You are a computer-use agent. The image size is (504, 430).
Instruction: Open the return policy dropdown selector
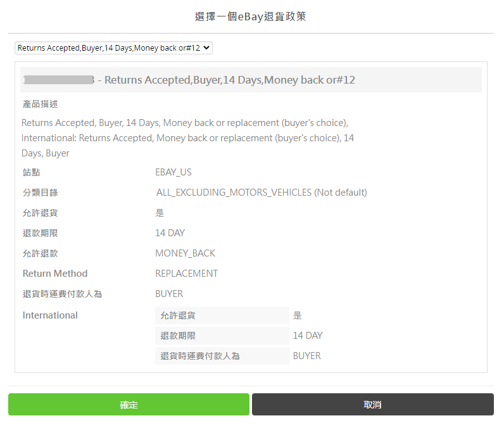(x=113, y=48)
